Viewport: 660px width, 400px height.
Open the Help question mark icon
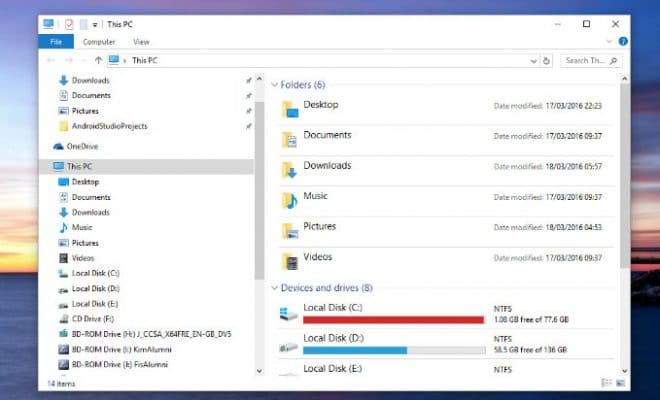[x=623, y=42]
